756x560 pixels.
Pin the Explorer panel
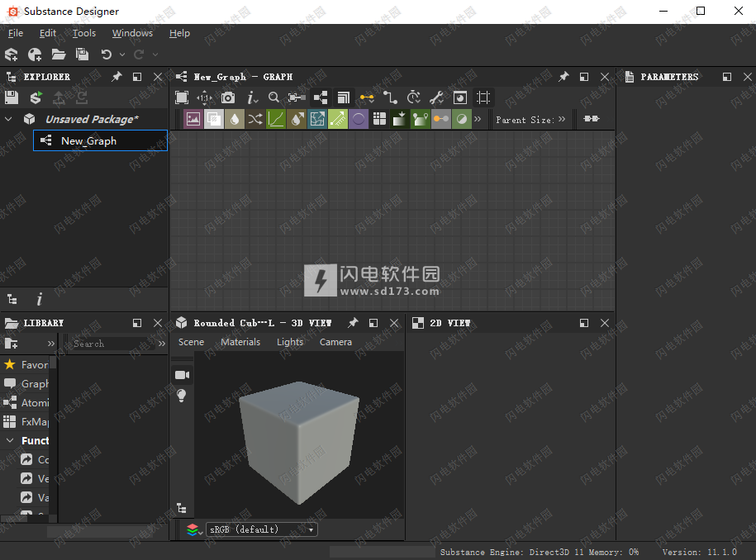[116, 77]
